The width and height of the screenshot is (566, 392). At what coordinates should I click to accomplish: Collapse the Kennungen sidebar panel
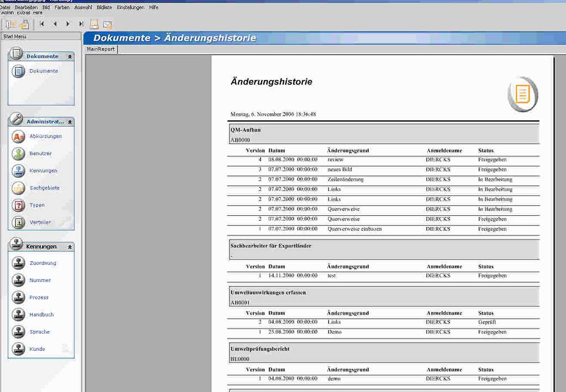[x=70, y=247]
